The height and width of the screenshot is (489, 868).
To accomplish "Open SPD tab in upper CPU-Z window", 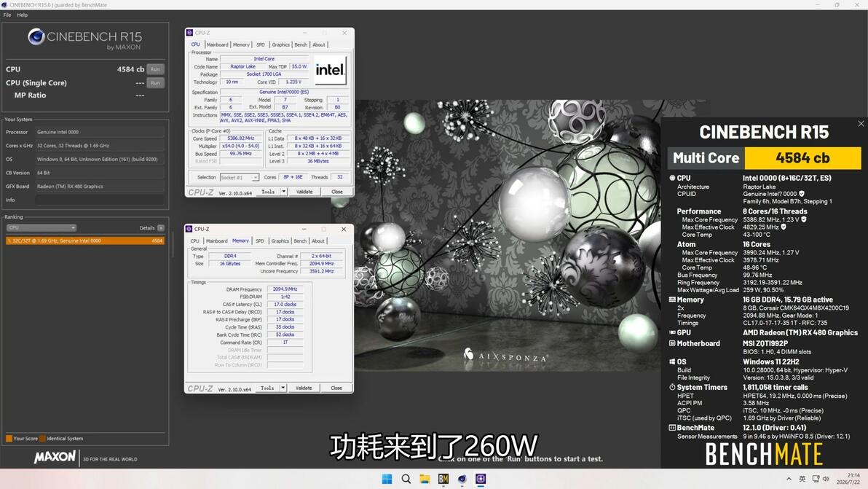I will pyautogui.click(x=260, y=45).
